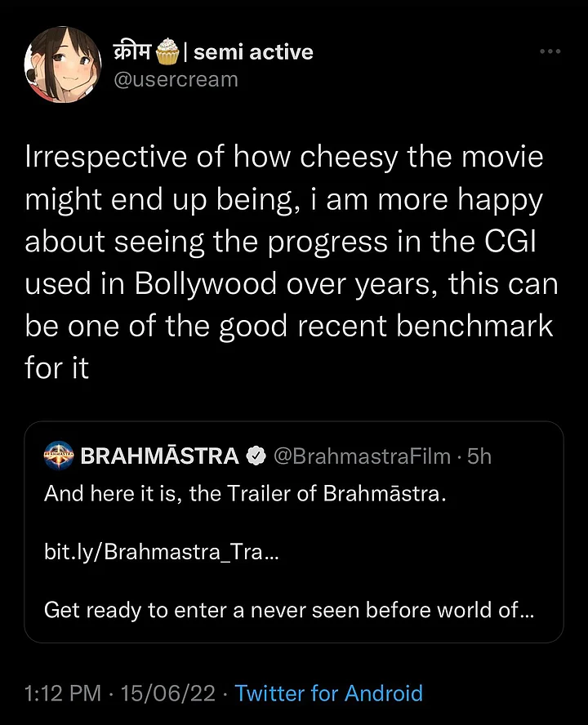This screenshot has height=725, width=588.
Task: Click the 'for it' last line of tweet
Action: coord(56,367)
